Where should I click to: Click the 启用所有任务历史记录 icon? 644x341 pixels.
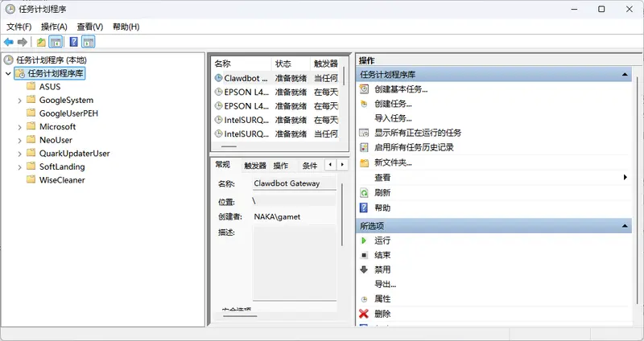click(x=364, y=147)
